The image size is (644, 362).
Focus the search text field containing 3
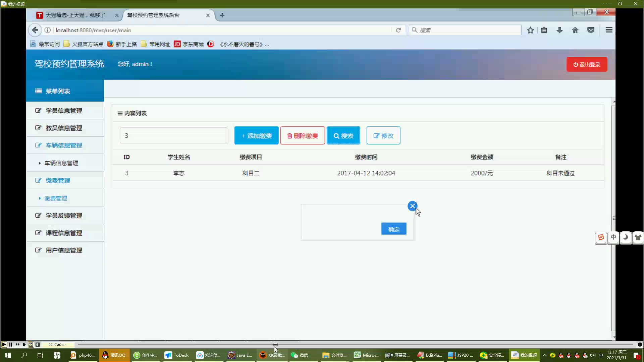(x=174, y=136)
